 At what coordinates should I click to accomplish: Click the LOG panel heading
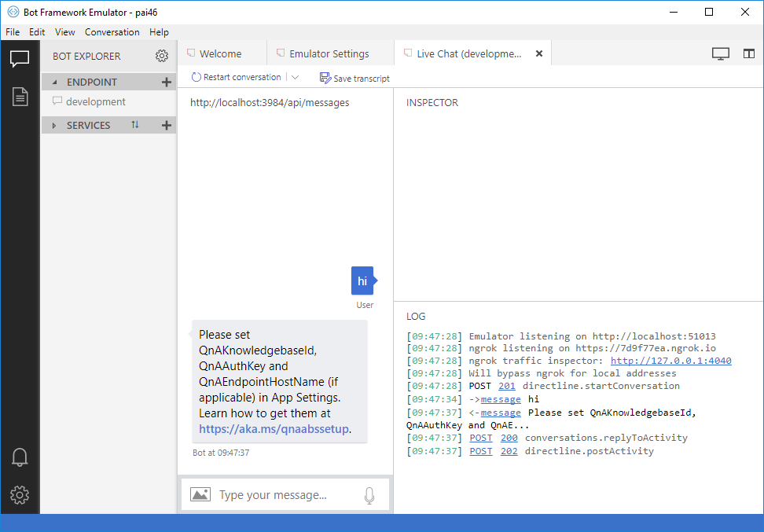tap(416, 317)
